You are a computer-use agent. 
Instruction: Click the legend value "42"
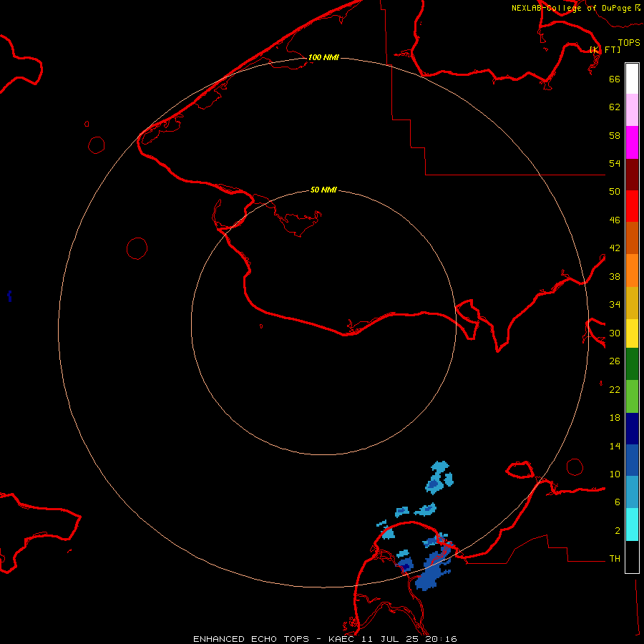615,248
